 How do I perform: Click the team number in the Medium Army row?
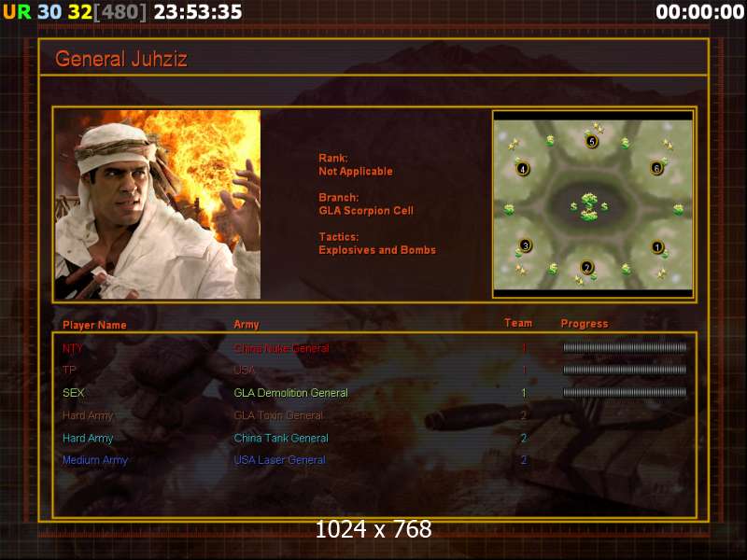click(x=524, y=460)
